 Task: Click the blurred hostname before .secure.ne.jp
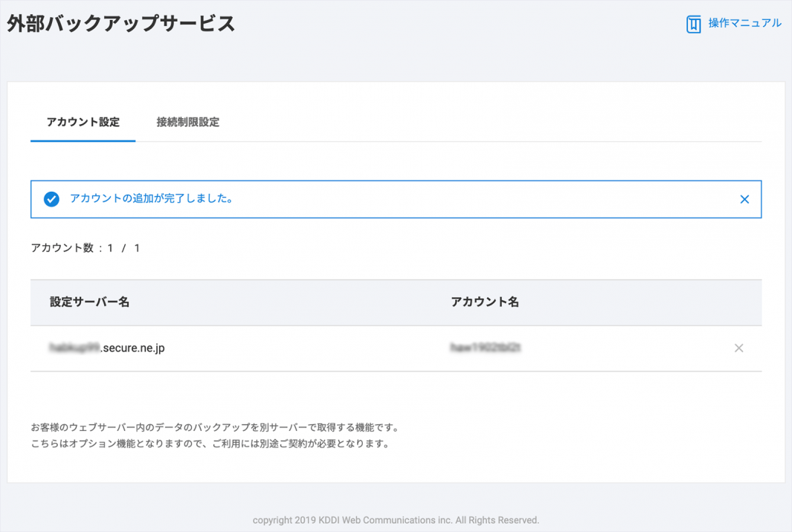[74, 348]
